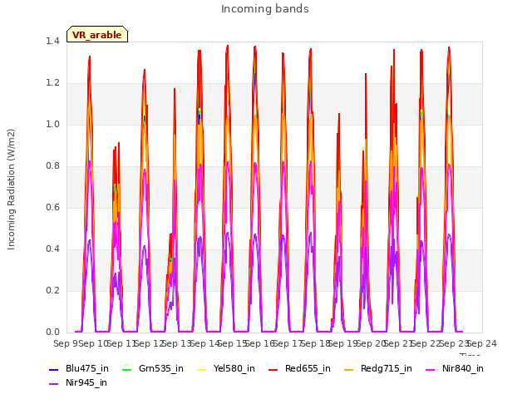Click the Red655_in legend color marker
This screenshot has height=399, width=532.
pyautogui.click(x=273, y=369)
